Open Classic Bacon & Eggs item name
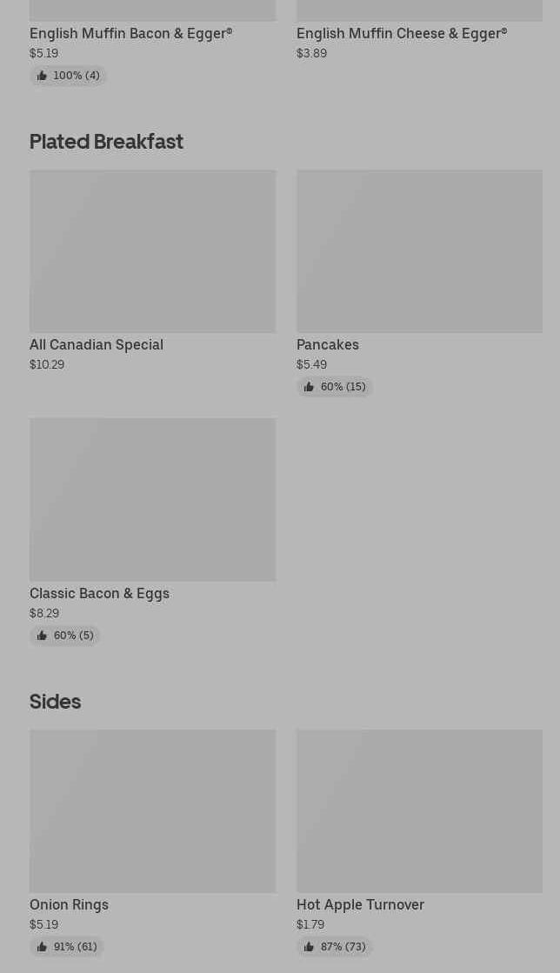The image size is (560, 973). tap(99, 593)
